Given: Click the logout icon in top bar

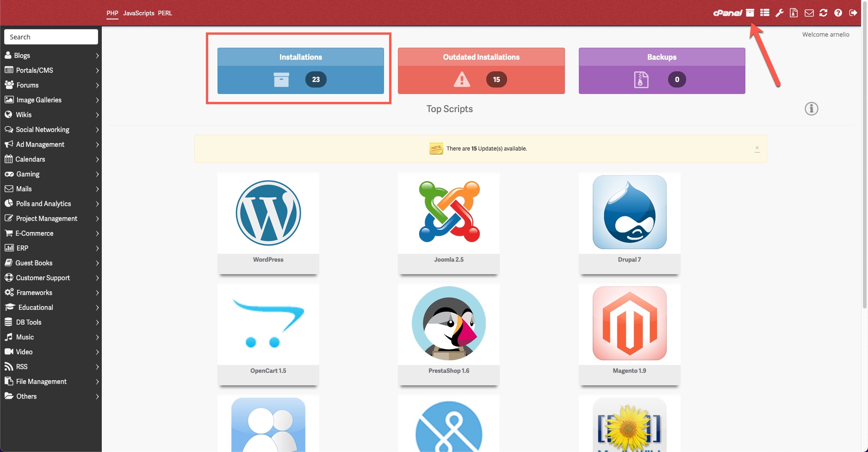Looking at the screenshot, I should coord(853,13).
